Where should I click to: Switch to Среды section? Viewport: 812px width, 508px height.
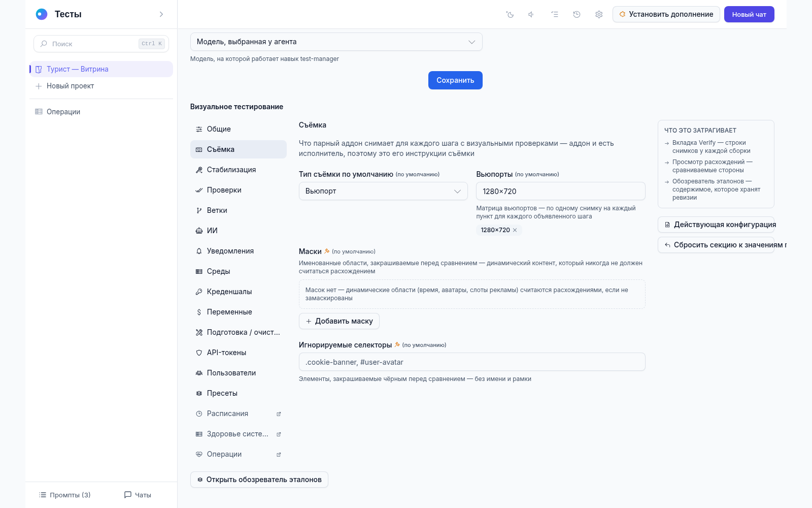click(x=239, y=271)
